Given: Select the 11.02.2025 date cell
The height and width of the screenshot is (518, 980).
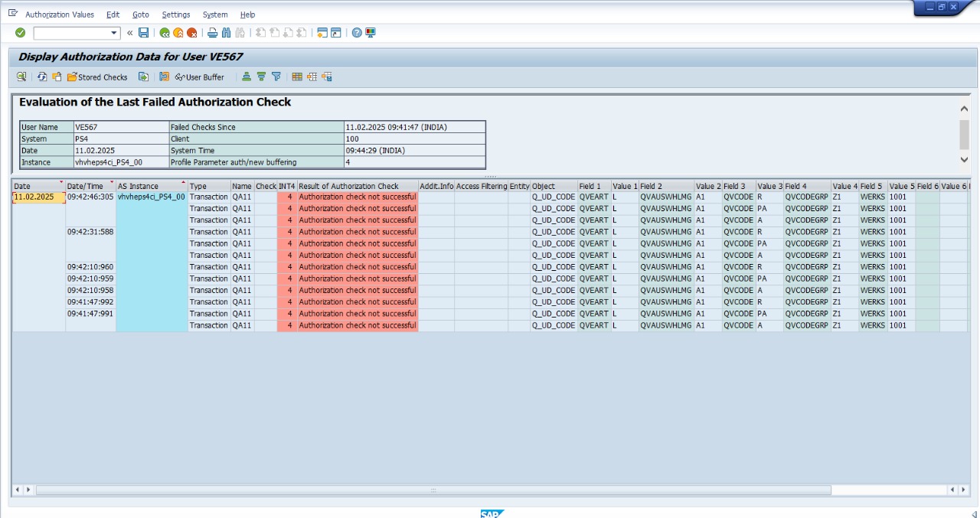Looking at the screenshot, I should (x=38, y=197).
